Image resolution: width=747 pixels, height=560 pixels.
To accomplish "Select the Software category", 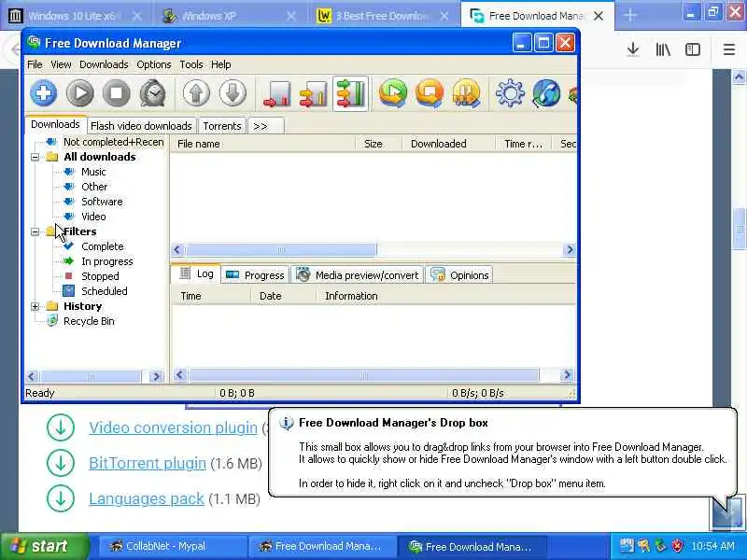I will [x=102, y=202].
